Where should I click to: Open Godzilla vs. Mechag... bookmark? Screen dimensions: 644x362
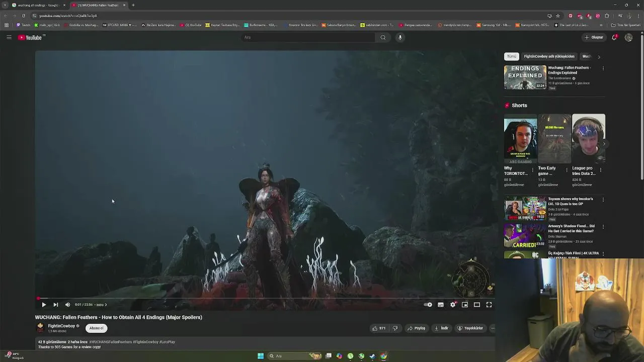pyautogui.click(x=81, y=25)
